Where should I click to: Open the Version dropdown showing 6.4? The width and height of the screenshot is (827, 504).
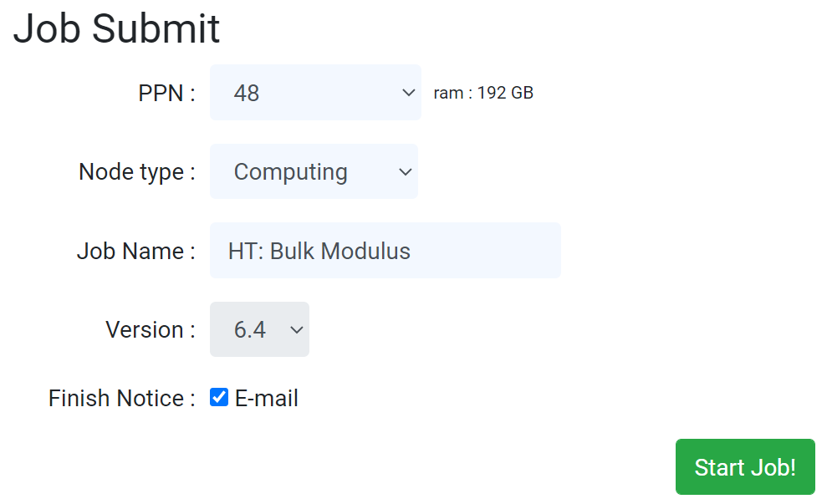[x=259, y=330]
